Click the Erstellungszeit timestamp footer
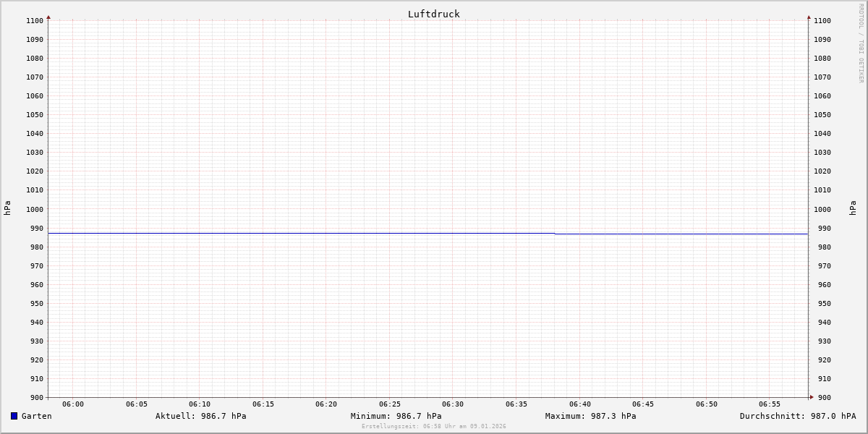 433,427
